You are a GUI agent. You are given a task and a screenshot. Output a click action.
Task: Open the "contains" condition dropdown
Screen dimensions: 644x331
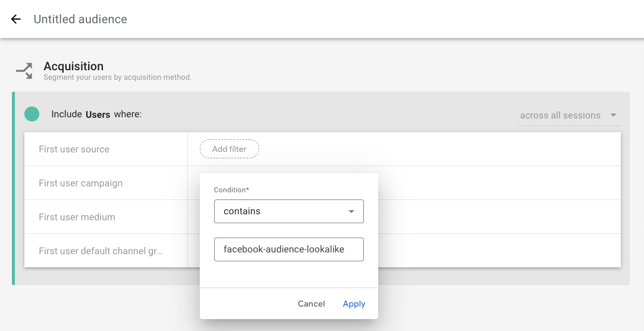tap(288, 211)
